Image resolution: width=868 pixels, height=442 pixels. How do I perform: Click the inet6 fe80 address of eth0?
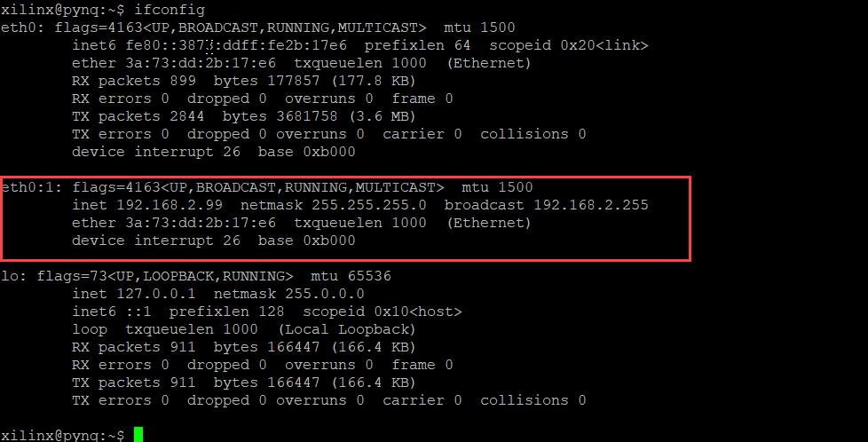pos(236,45)
